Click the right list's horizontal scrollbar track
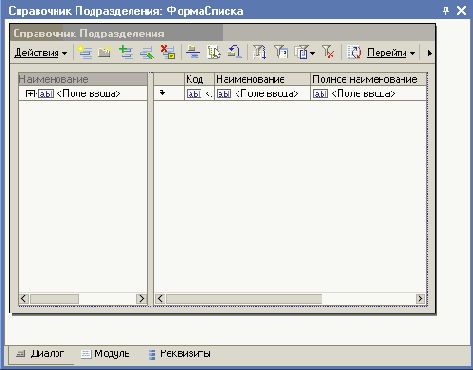 tap(369, 299)
